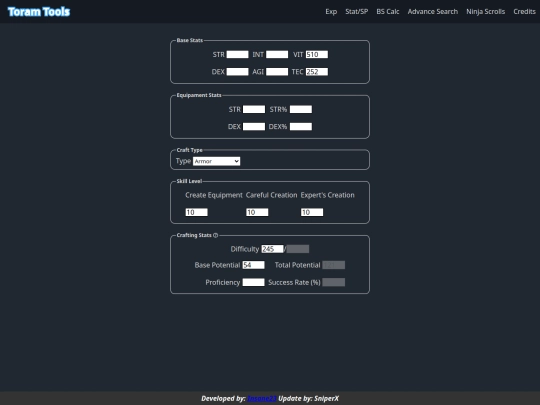Click the Base Stats legend text
This screenshot has width=540, height=405.
pyautogui.click(x=189, y=40)
